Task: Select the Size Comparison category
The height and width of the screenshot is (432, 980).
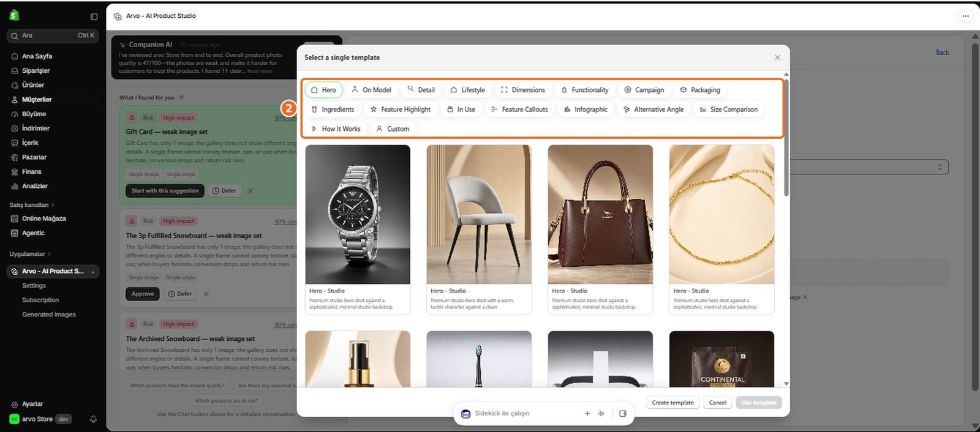Action: coord(728,110)
